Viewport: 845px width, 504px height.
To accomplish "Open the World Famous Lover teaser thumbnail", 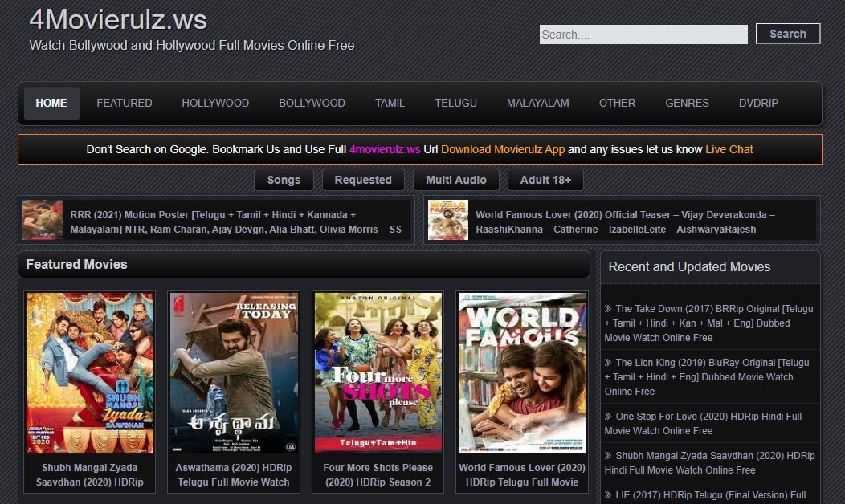I will pos(448,220).
